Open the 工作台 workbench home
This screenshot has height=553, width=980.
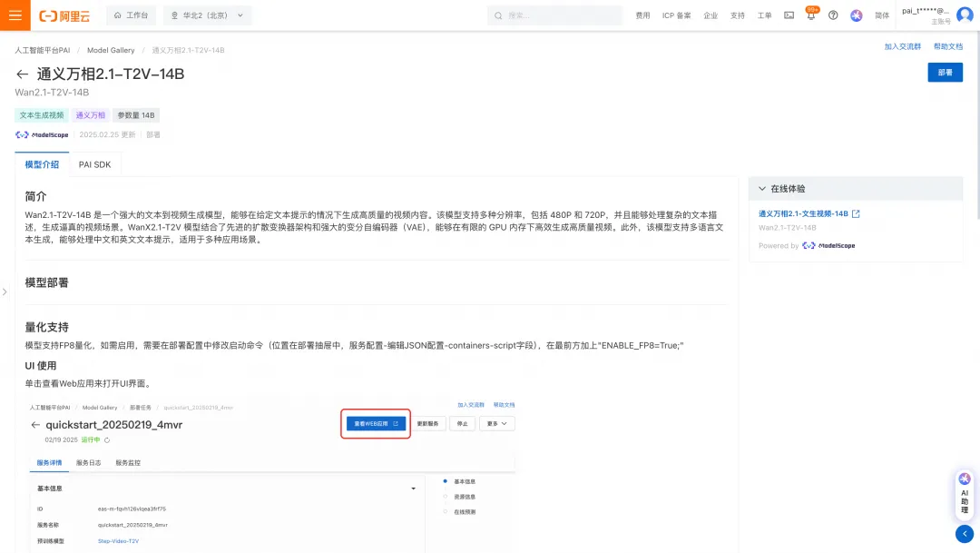132,15
